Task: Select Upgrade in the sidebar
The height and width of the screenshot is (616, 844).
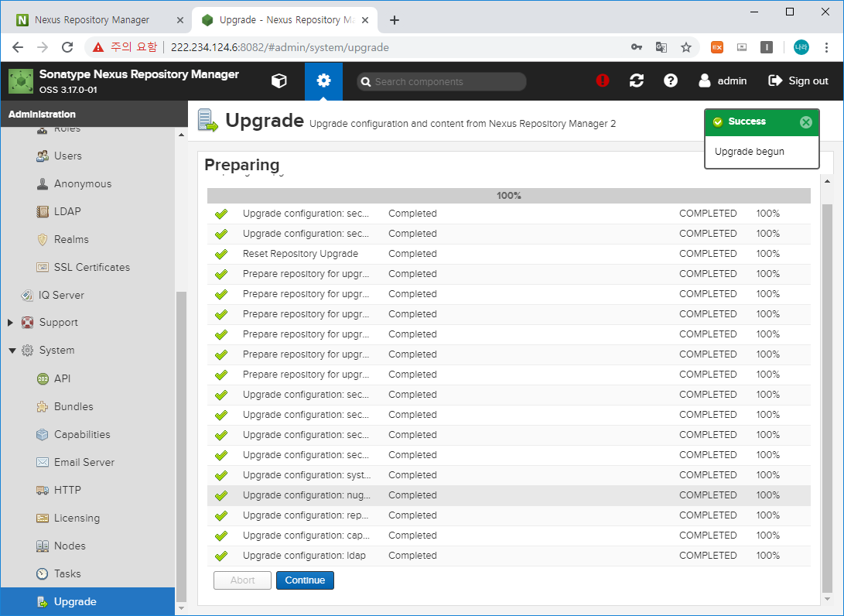Action: pyautogui.click(x=87, y=601)
